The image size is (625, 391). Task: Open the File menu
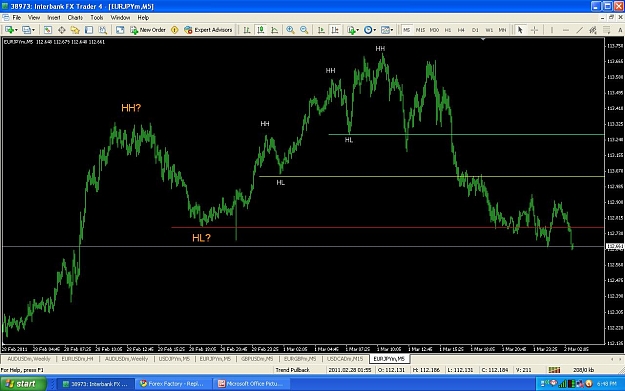(x=17, y=18)
